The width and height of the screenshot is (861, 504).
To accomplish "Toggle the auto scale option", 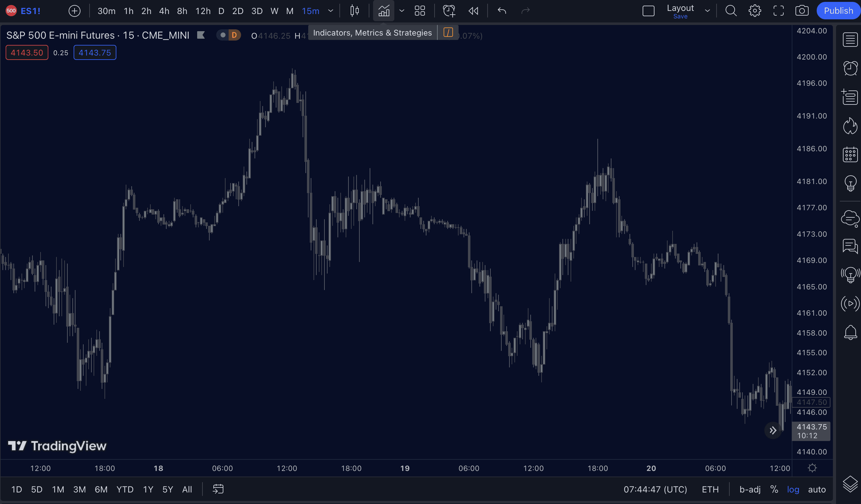I will tap(817, 489).
